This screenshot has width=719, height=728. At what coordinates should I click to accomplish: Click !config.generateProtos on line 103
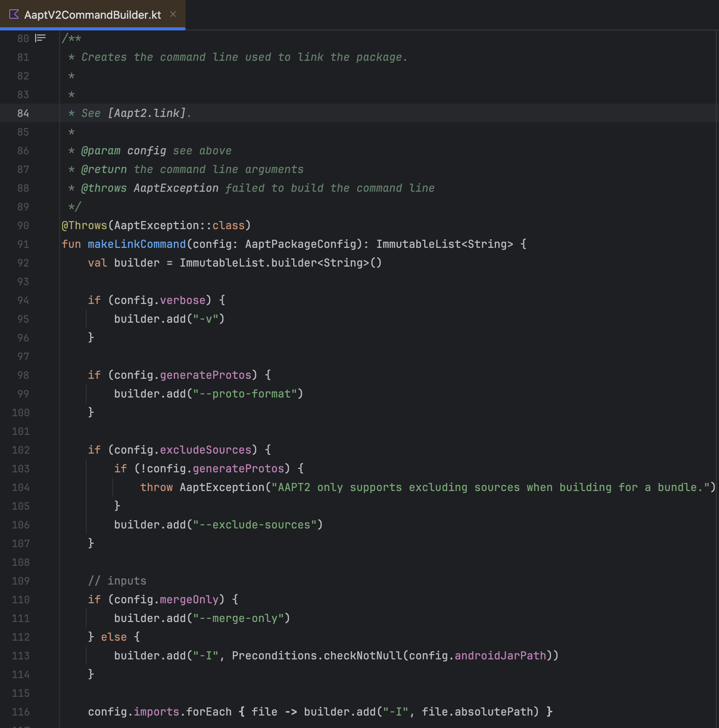click(212, 468)
